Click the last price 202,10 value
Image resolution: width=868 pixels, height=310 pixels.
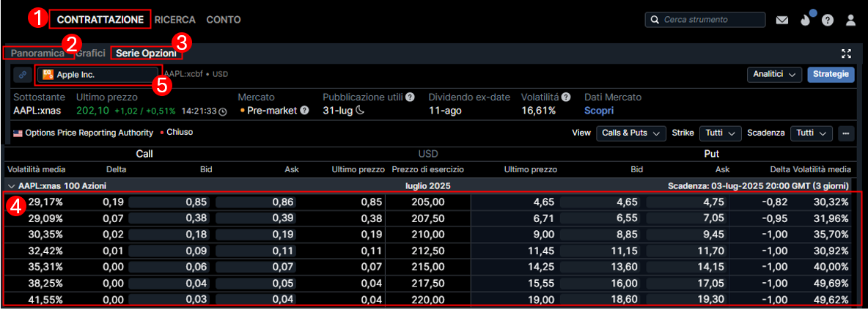(x=94, y=111)
